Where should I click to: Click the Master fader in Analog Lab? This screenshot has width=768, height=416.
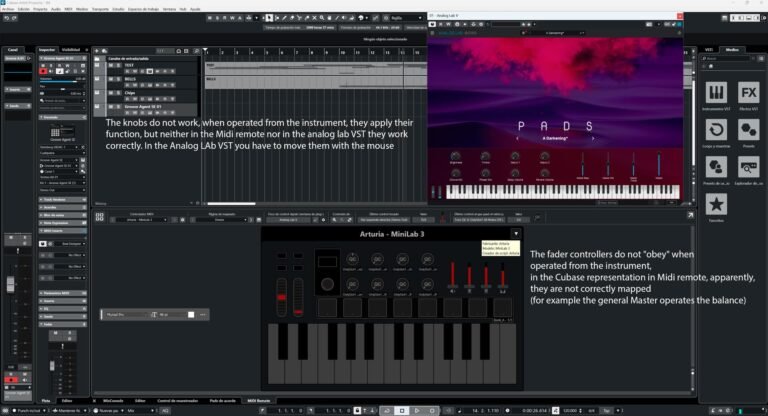click(659, 165)
